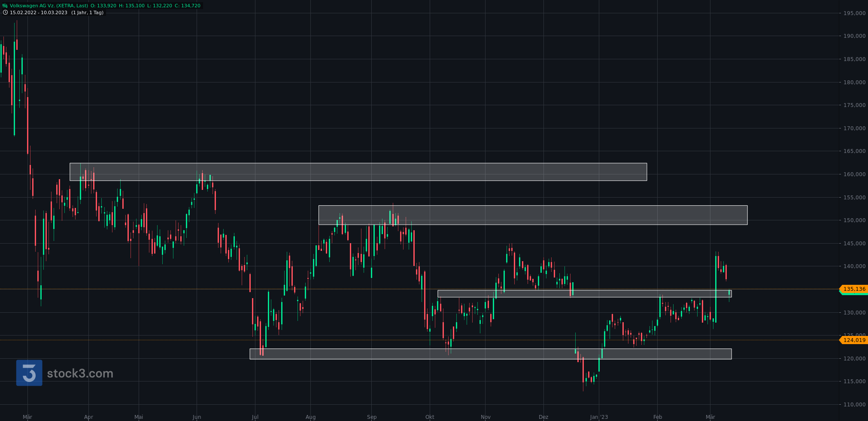868x421 pixels.
Task: Click the 170,000 price axis label
Action: tap(854, 128)
